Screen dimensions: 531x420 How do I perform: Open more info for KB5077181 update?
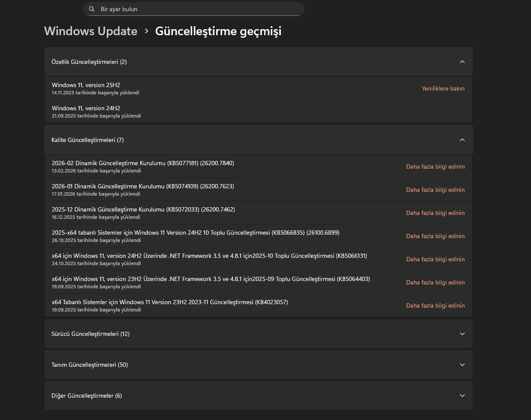click(435, 166)
